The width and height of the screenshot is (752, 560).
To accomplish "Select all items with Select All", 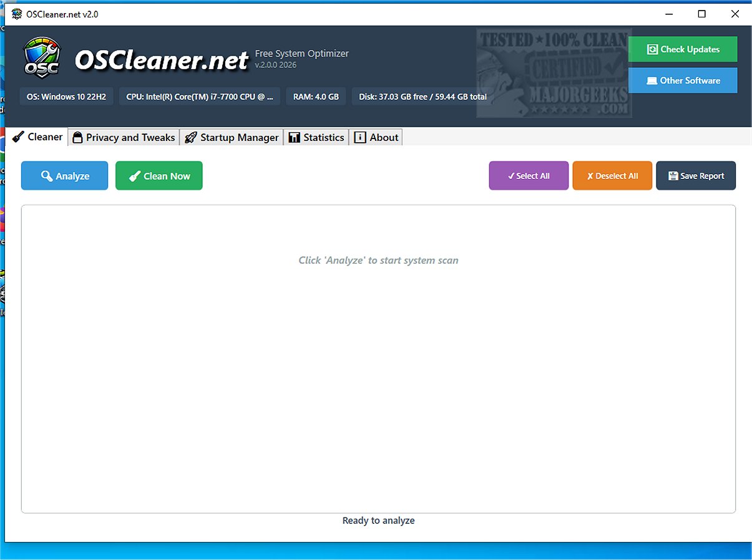I will pyautogui.click(x=529, y=176).
